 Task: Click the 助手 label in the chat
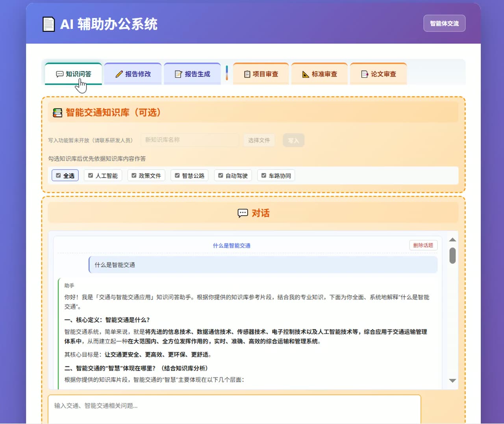pos(69,285)
